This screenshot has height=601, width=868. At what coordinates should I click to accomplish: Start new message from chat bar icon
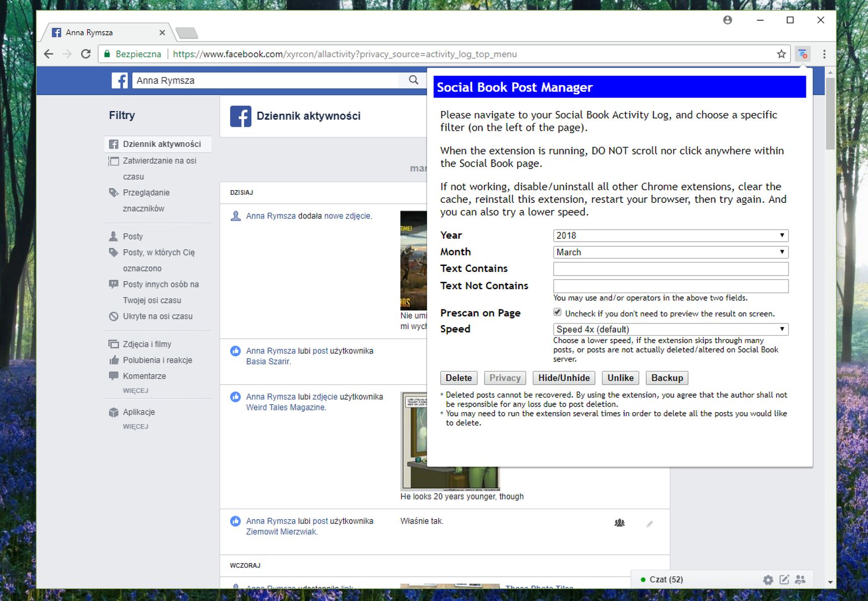point(784,580)
